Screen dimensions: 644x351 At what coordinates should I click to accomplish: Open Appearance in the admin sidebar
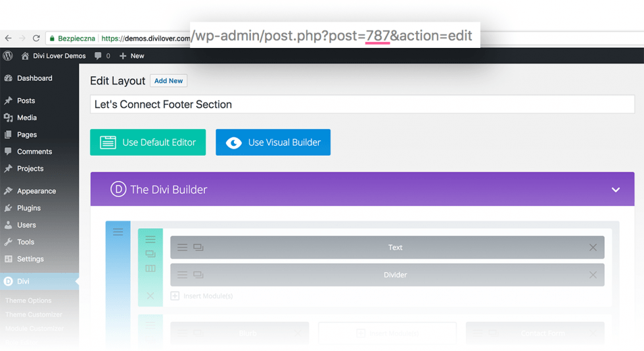(36, 191)
